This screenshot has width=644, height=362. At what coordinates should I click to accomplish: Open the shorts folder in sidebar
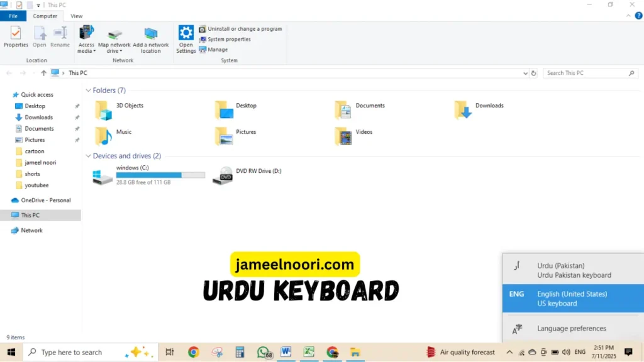[32, 174]
